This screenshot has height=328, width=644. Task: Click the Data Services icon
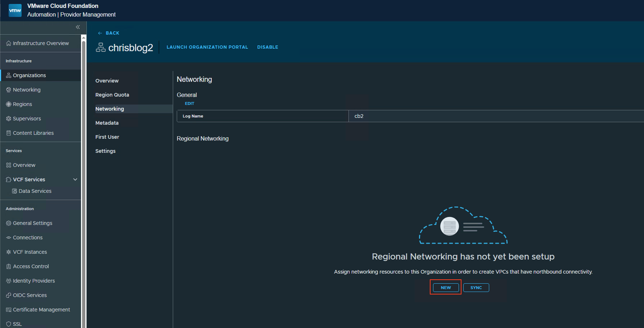pyautogui.click(x=14, y=191)
